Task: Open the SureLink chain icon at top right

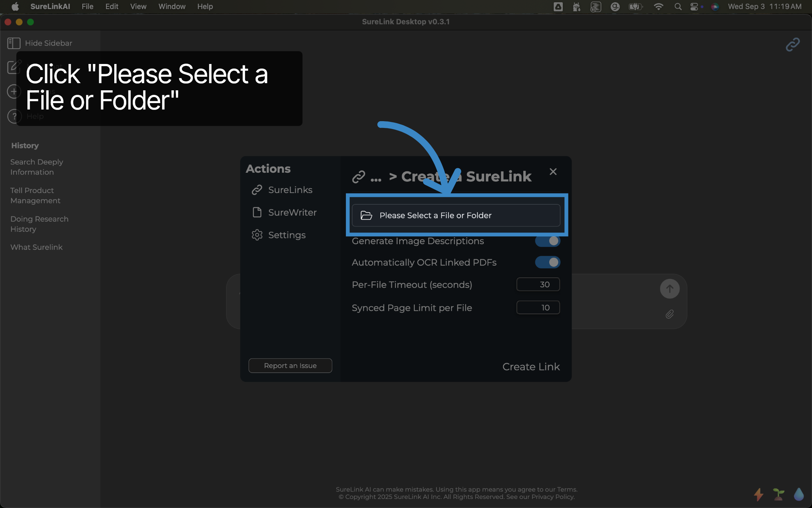Action: (x=793, y=44)
